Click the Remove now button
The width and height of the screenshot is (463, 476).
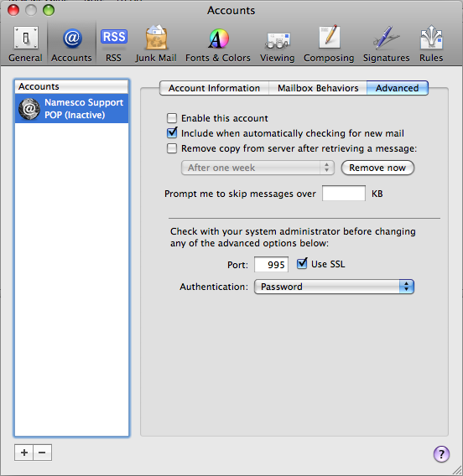point(377,168)
